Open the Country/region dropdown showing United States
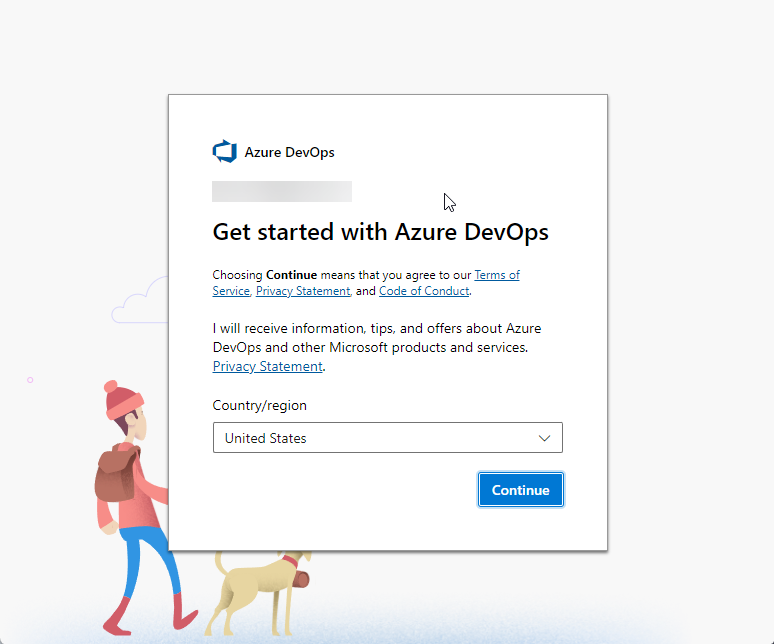Viewport: 774px width, 644px height. (387, 438)
